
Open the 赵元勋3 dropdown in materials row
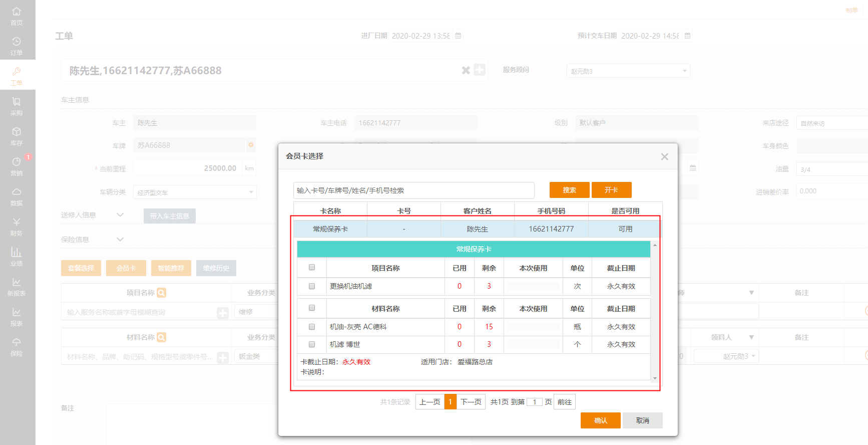tap(726, 356)
